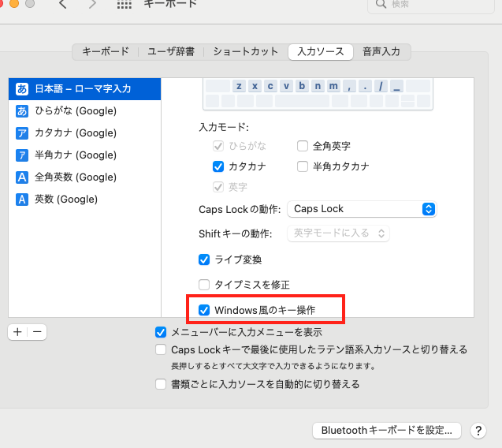502x448 pixels.
Task: Enable Caps Lock キーで最後に使用したラテン語系入力ソースと切り替える
Action: tap(161, 349)
